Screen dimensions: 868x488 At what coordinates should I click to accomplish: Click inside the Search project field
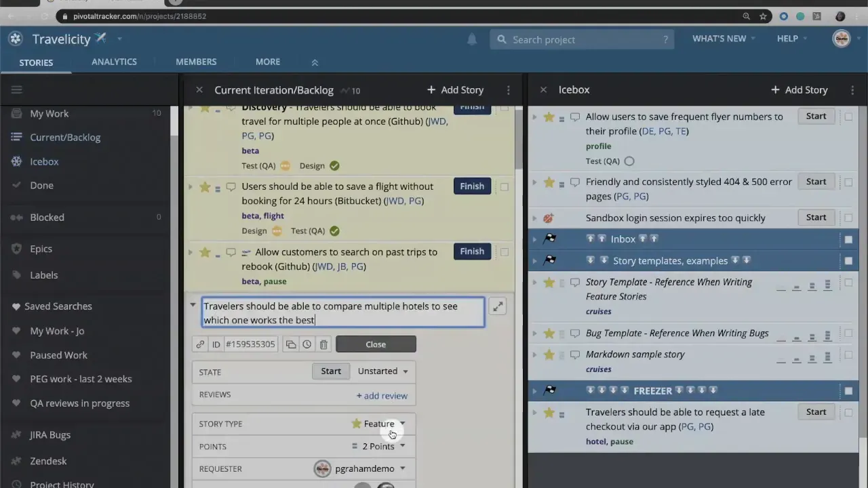pyautogui.click(x=582, y=39)
